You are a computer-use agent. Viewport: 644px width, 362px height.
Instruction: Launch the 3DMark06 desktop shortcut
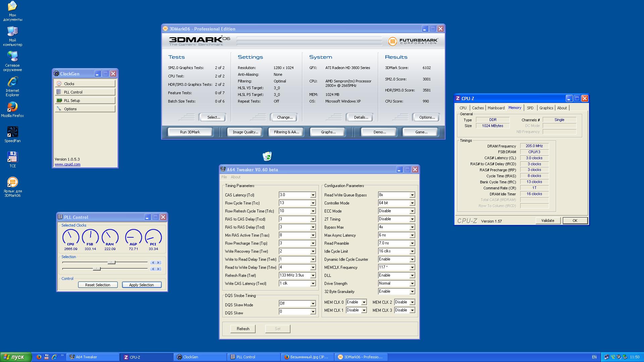pos(12,182)
